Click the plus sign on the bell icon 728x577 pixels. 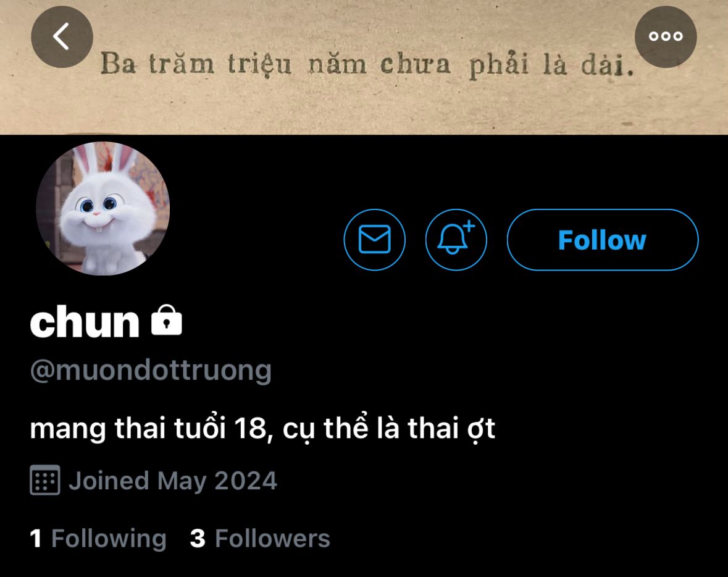coord(469,226)
